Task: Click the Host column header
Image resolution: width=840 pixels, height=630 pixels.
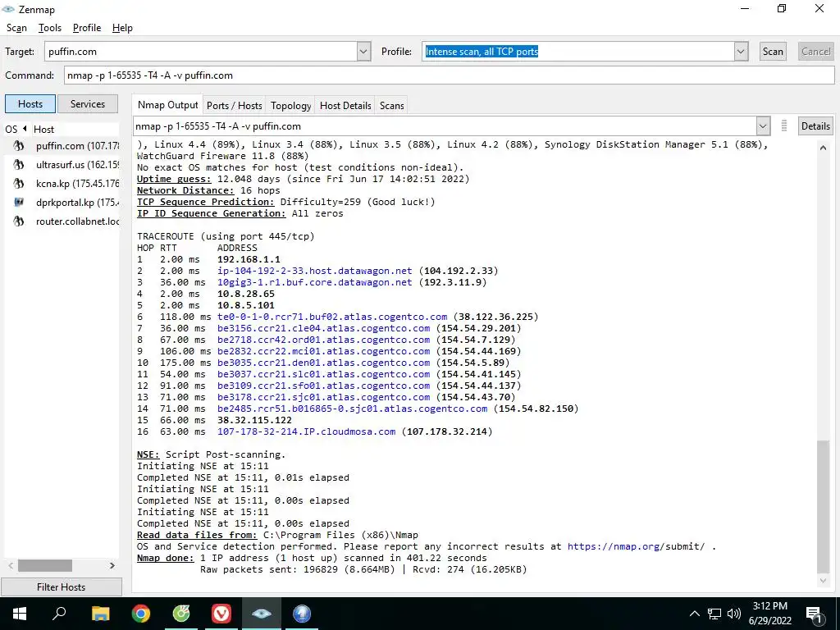Action: [75, 129]
